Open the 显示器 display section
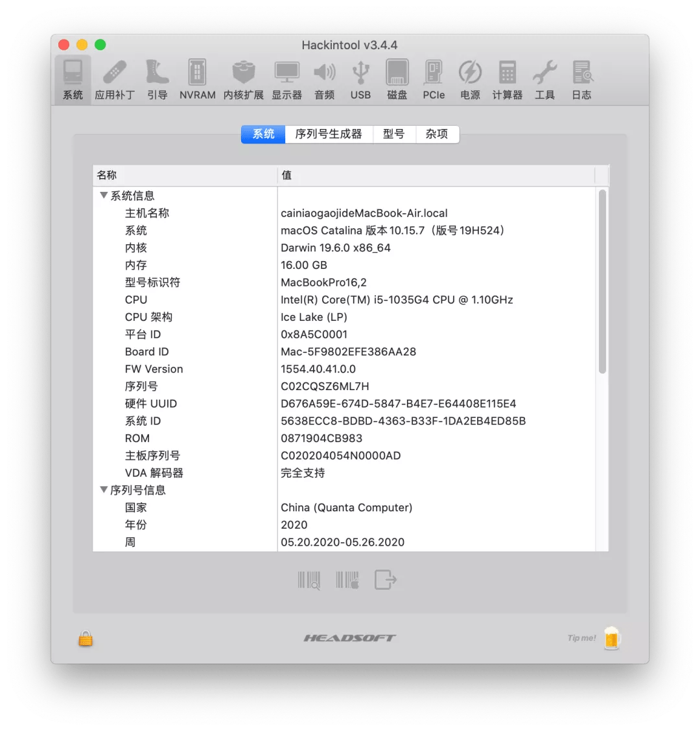The width and height of the screenshot is (700, 731). click(x=287, y=80)
